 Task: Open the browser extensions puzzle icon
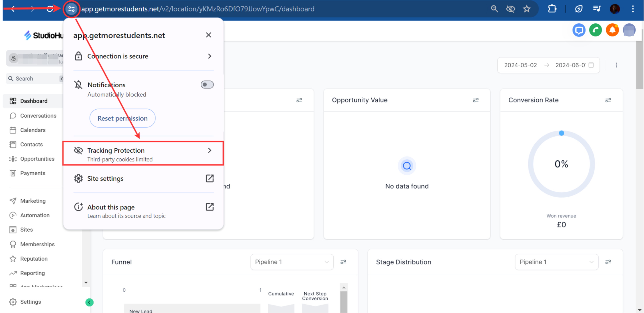pyautogui.click(x=552, y=9)
